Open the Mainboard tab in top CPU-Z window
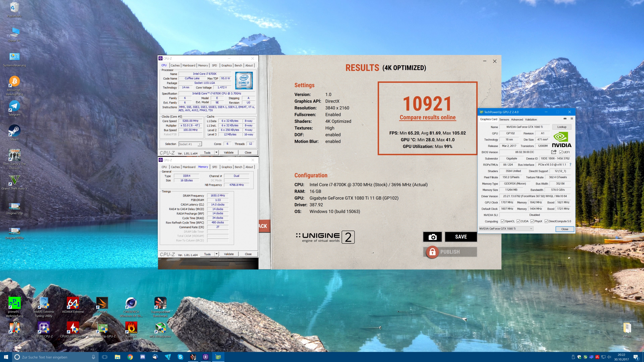644x362 pixels. click(189, 65)
